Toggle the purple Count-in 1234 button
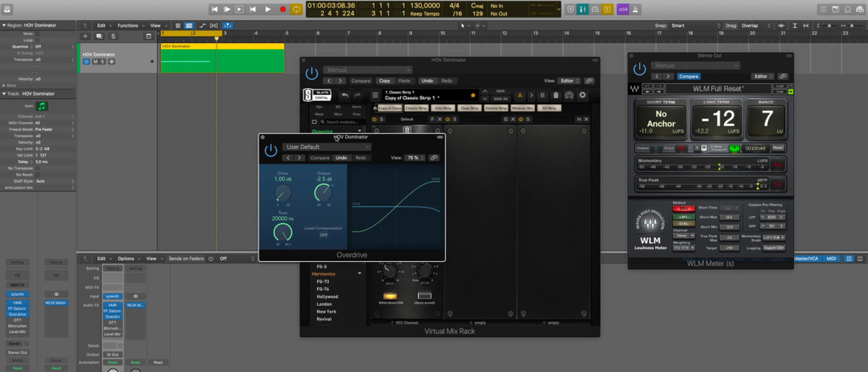The height and width of the screenshot is (372, 868). point(623,9)
